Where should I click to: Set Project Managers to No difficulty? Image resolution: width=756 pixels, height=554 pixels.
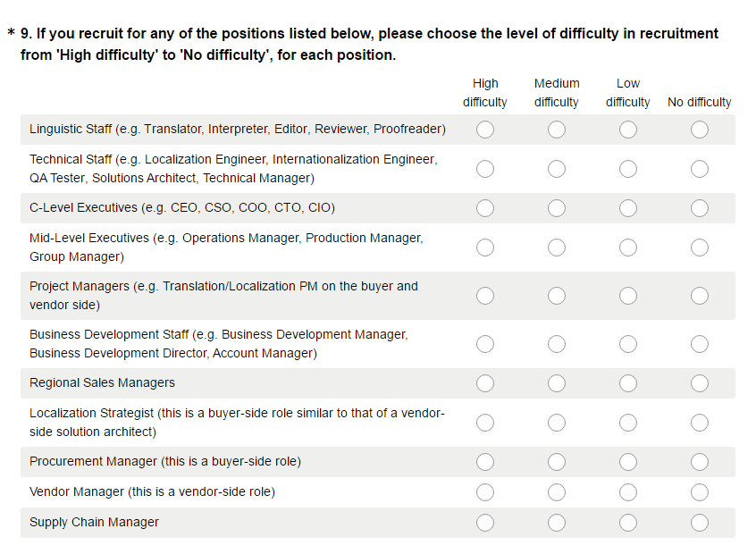click(x=699, y=296)
